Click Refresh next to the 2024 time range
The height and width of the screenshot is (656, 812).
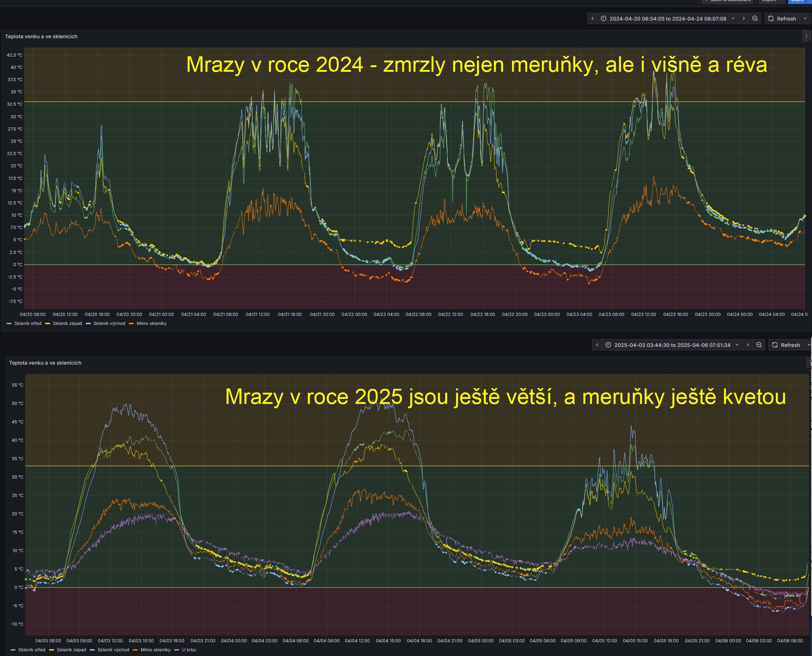(782, 18)
